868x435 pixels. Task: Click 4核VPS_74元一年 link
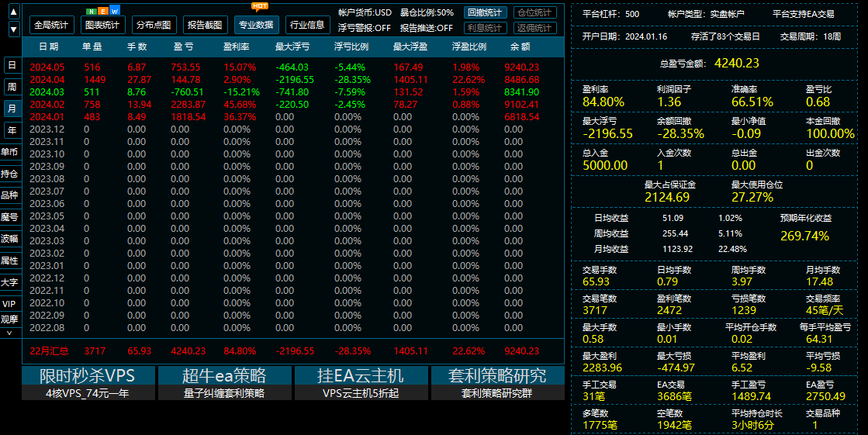point(87,393)
